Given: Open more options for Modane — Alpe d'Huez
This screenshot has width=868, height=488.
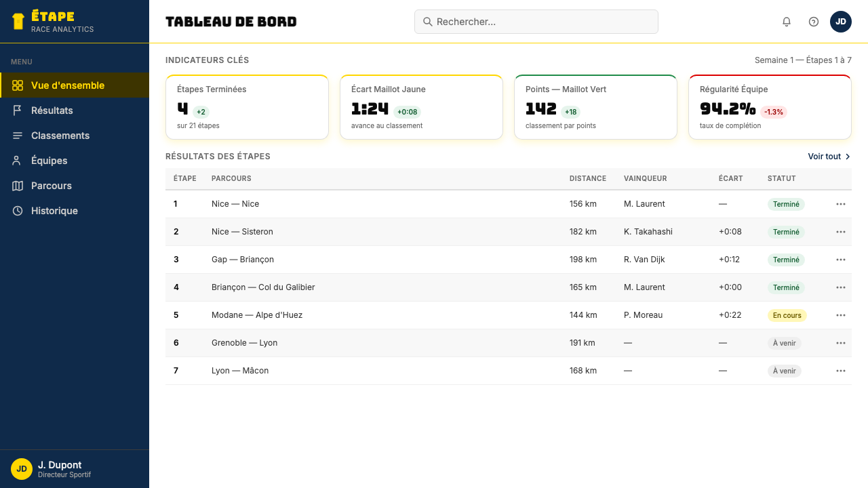Looking at the screenshot, I should tap(841, 315).
